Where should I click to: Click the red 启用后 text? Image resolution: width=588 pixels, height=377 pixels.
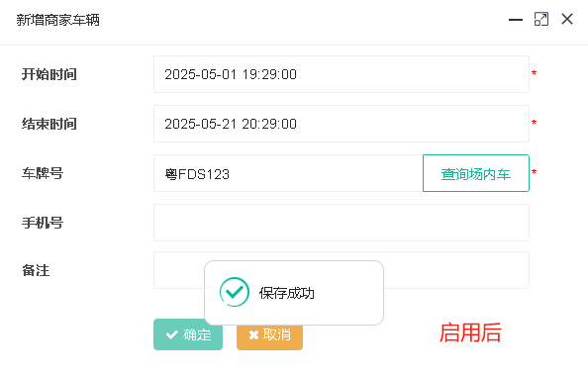point(470,332)
